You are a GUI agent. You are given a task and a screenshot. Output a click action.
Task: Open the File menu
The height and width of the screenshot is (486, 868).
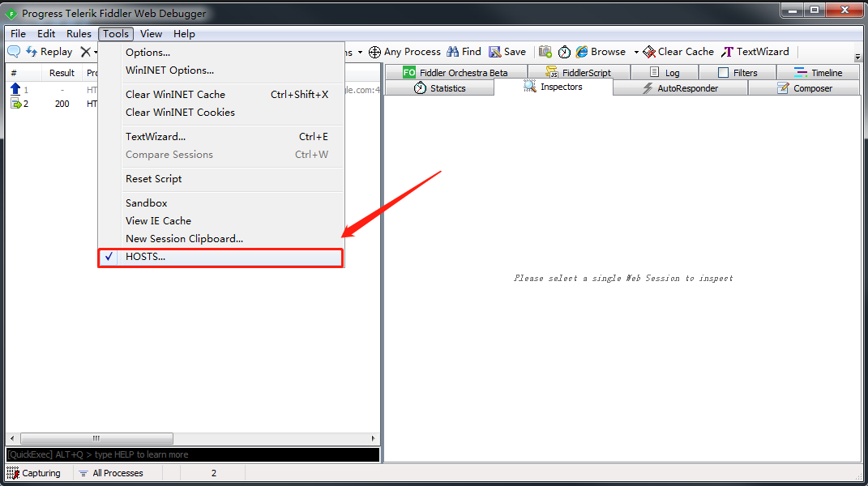(x=19, y=34)
